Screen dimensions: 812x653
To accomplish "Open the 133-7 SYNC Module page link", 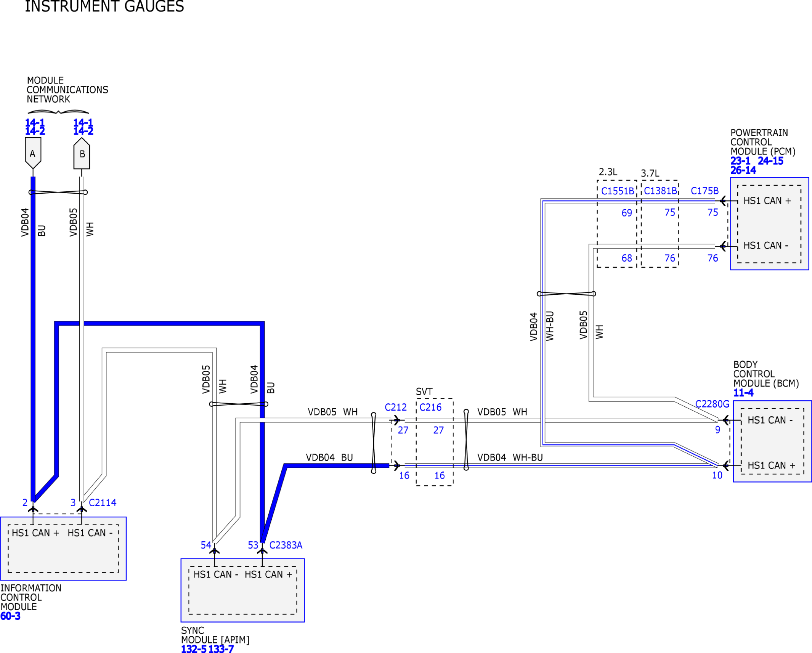I will click(221, 649).
